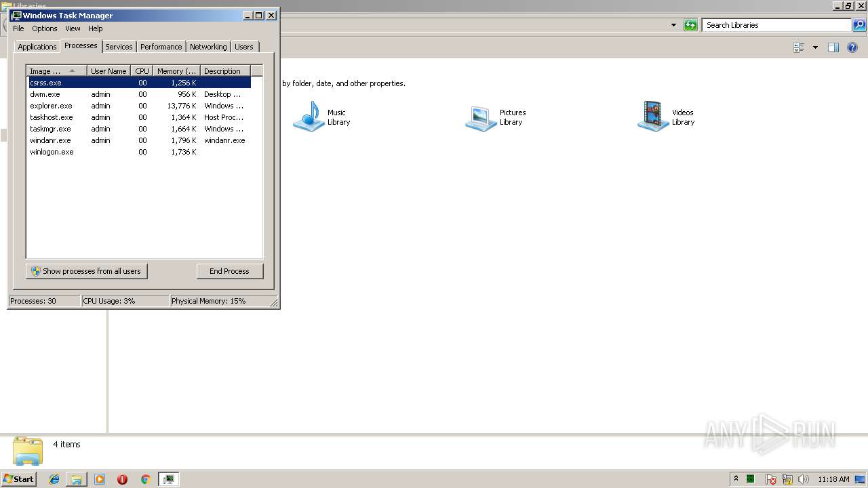
Task: Select the dwm.exe process row
Action: coord(139,94)
